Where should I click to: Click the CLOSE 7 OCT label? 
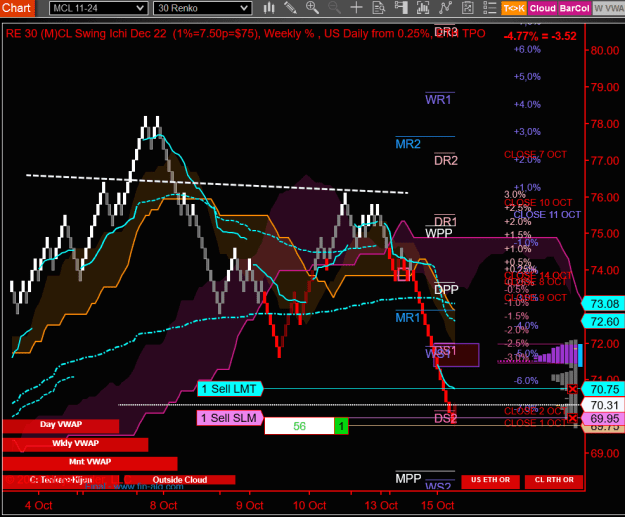coord(535,155)
